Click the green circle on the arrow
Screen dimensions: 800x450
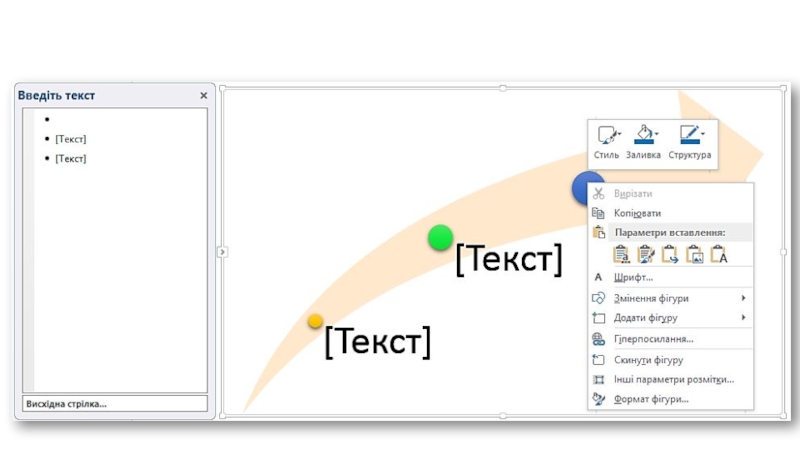[x=440, y=238]
